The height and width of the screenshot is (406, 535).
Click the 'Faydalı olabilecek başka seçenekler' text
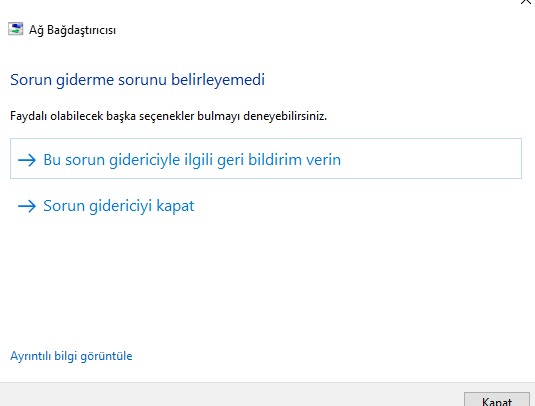pos(102,116)
